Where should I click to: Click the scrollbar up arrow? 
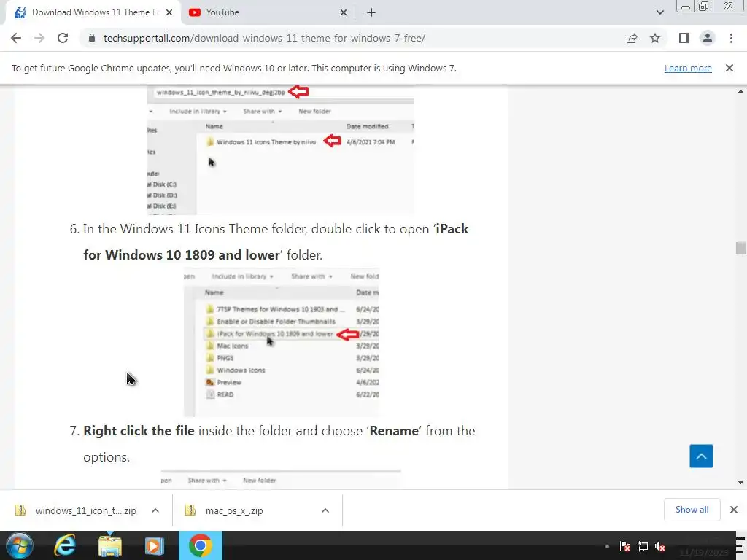point(740,91)
